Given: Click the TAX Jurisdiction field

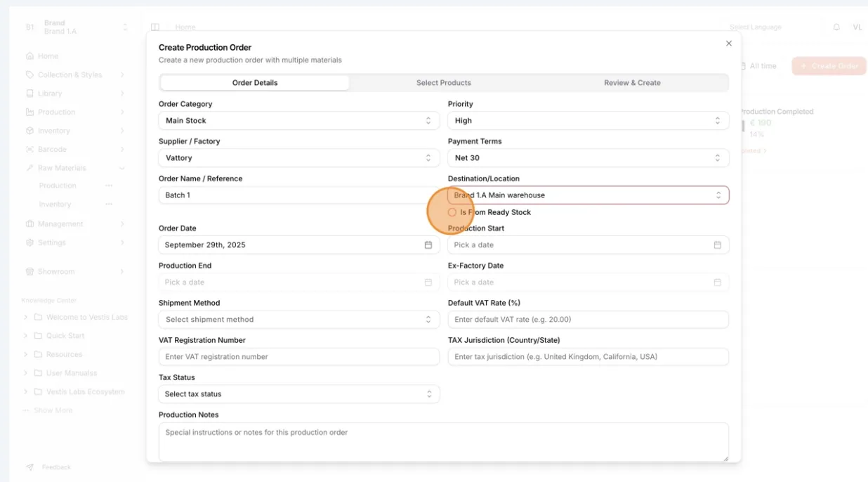Looking at the screenshot, I should [x=588, y=357].
